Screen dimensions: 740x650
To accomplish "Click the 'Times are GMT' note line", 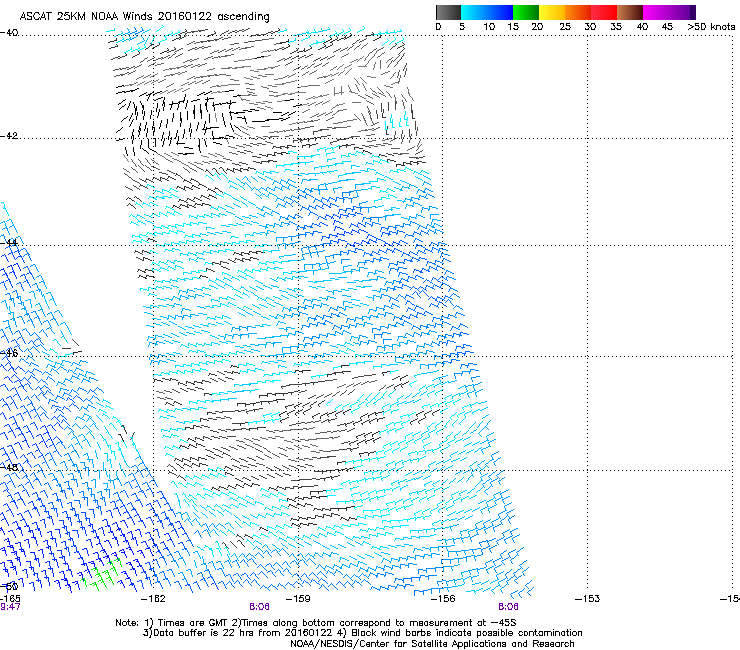I will [316, 623].
